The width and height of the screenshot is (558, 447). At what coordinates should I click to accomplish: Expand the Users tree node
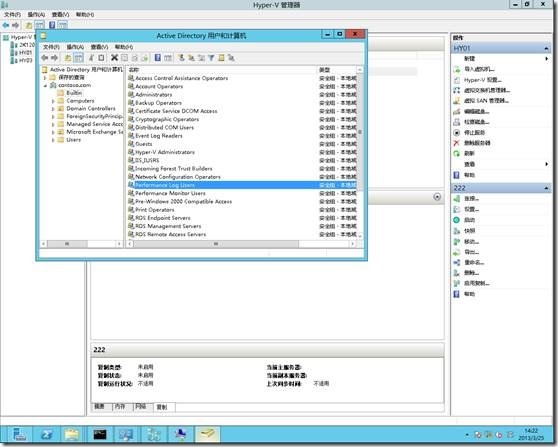(53, 140)
